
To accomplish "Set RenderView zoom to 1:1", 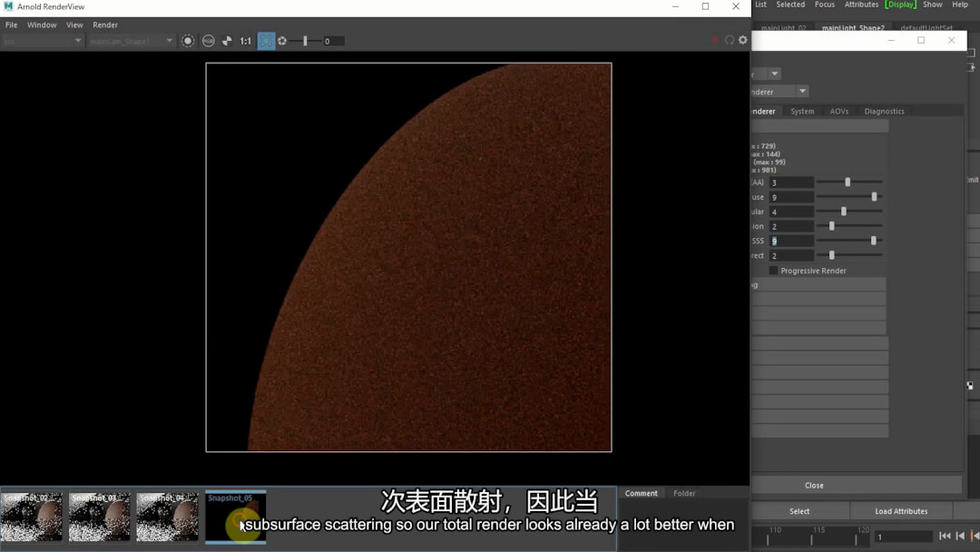I will 246,41.
